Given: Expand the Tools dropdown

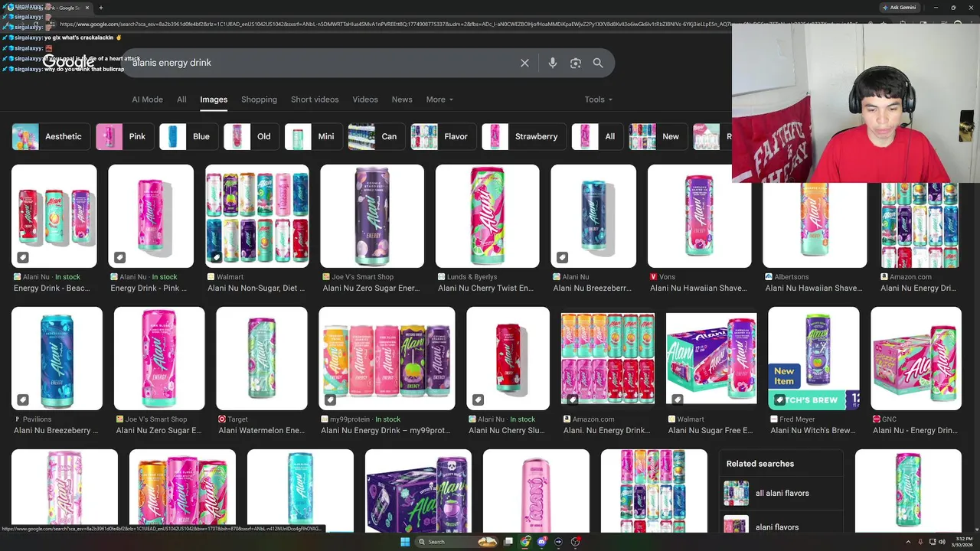Looking at the screenshot, I should point(599,99).
